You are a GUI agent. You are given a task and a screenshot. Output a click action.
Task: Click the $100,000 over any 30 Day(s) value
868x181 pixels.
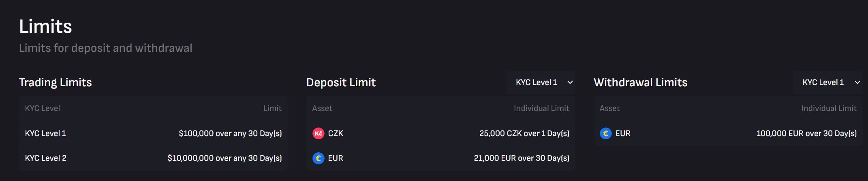tap(230, 133)
